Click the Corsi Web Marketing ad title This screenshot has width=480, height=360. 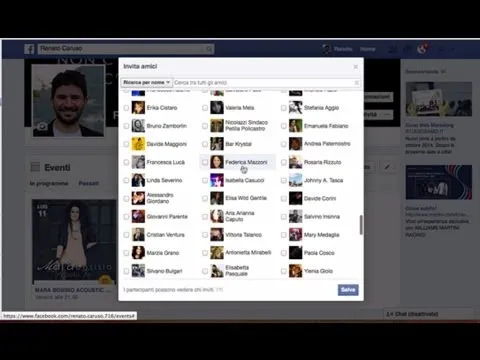[429, 125]
